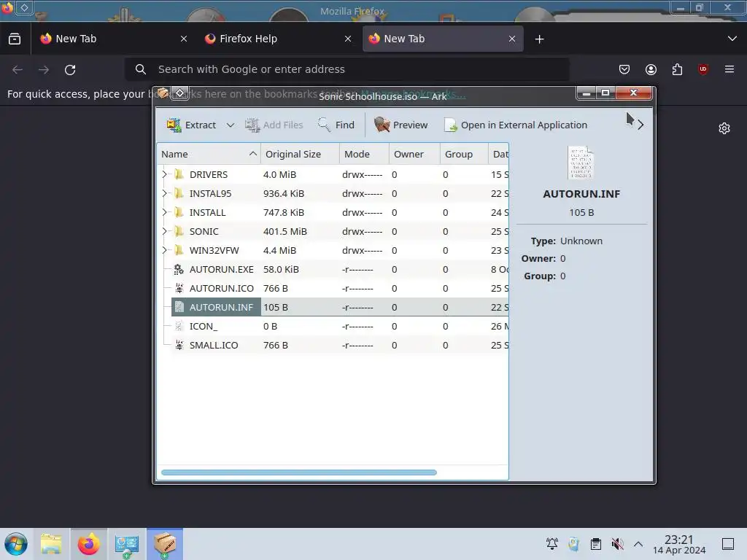Open the taskbar clock and date

coord(679,544)
